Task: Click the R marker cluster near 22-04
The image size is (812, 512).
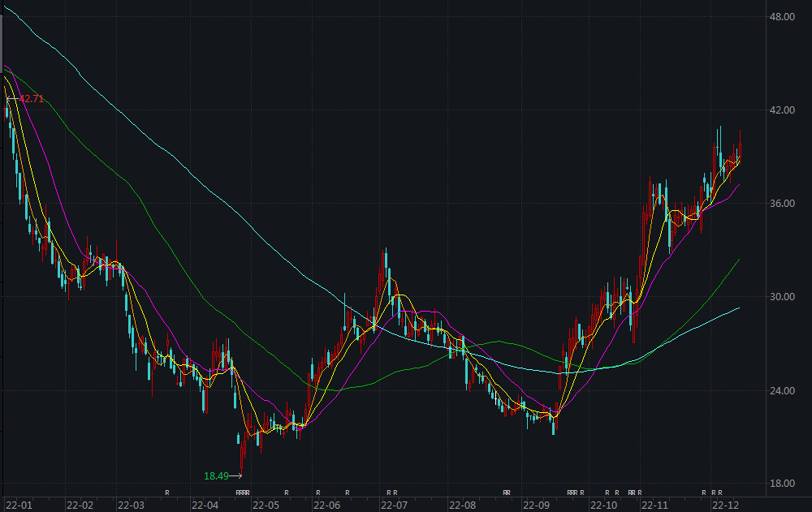Action: coord(242,493)
